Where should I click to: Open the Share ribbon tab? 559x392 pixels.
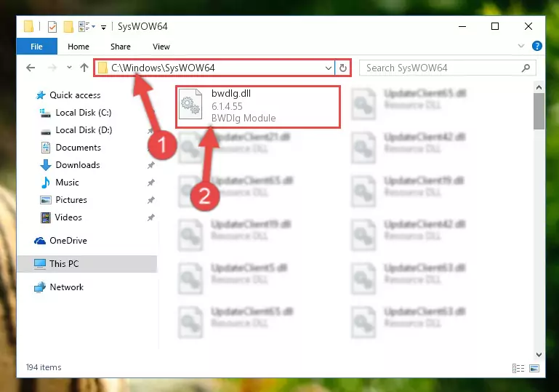coord(121,47)
